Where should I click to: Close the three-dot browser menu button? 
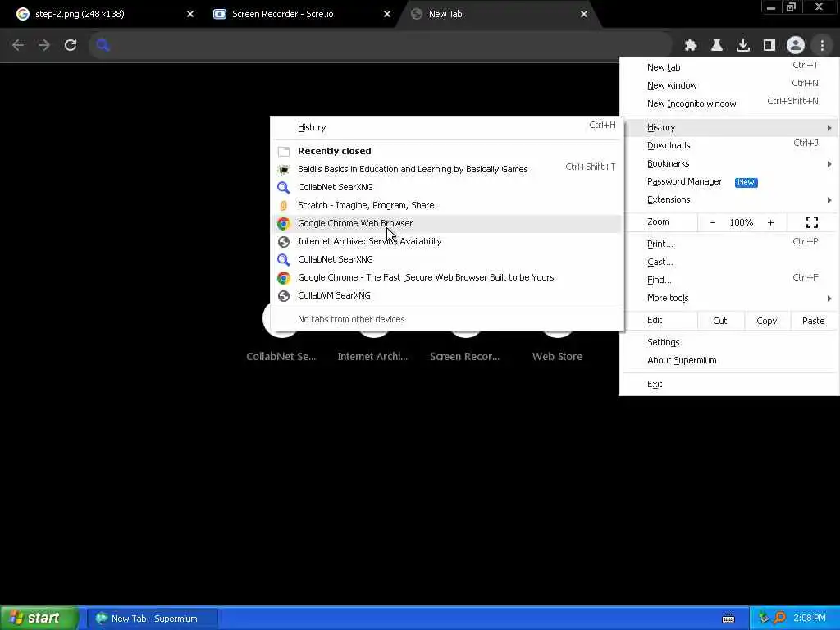[822, 46]
